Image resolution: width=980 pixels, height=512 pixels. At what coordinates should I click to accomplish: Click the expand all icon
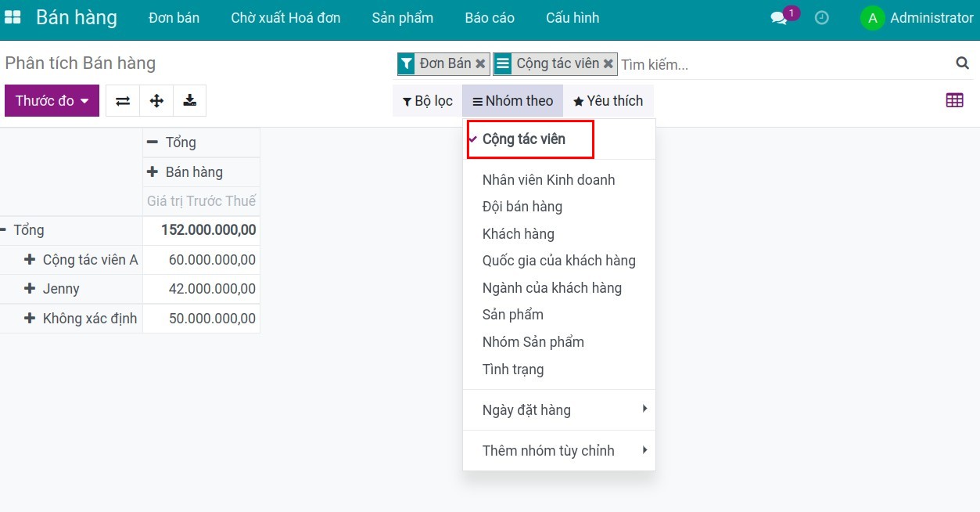coord(156,101)
